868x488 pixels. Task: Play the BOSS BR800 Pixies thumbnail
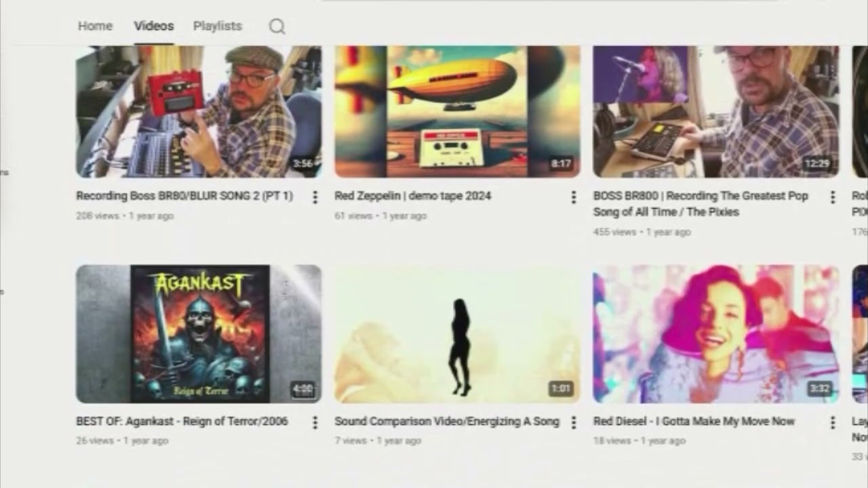[716, 112]
